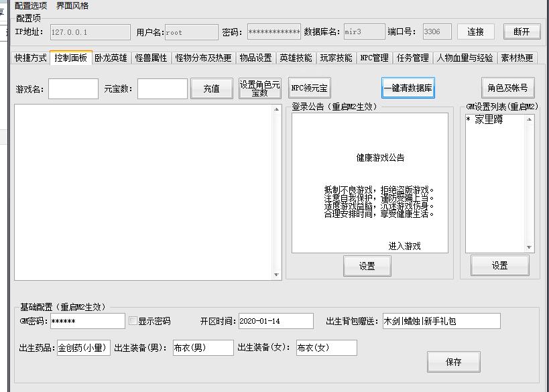This screenshot has width=549, height=392.
Task: Click the 充值 recharge button
Action: click(x=212, y=88)
